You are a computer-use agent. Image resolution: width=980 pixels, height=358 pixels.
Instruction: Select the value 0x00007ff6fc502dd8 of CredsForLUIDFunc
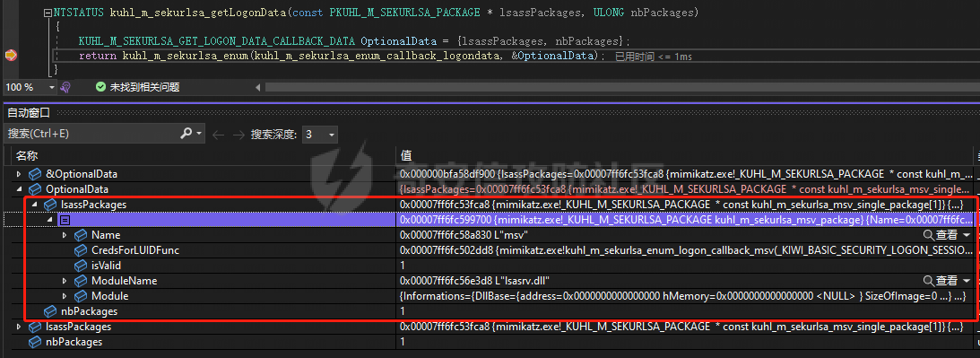tap(447, 250)
